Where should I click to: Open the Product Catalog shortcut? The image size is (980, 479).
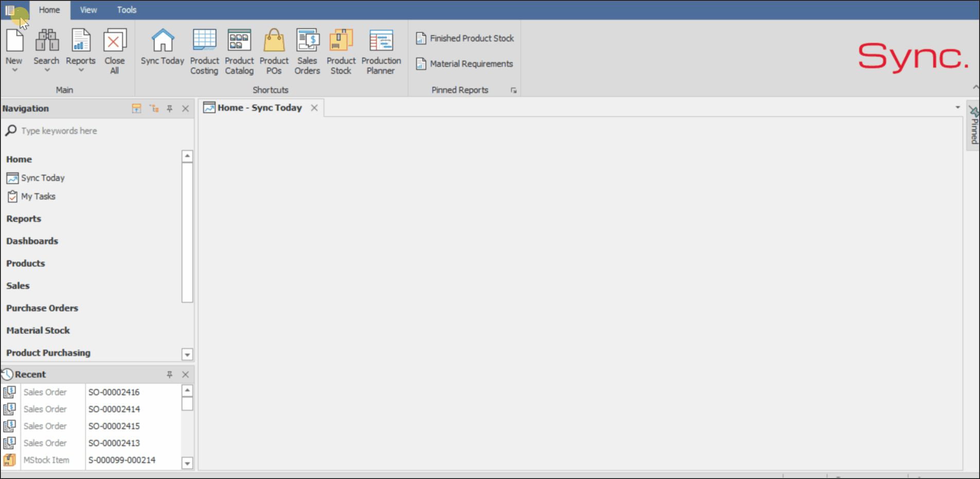(239, 51)
